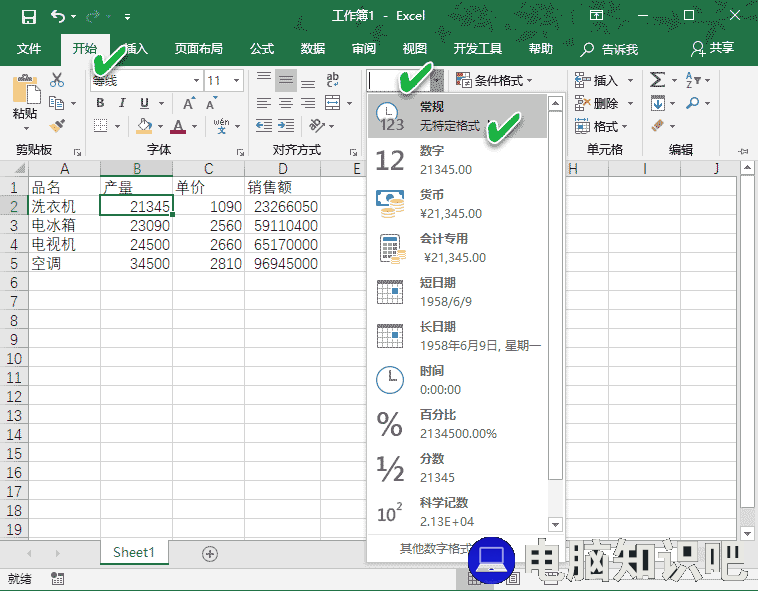Increase the indent
The image size is (758, 591).
(286, 126)
